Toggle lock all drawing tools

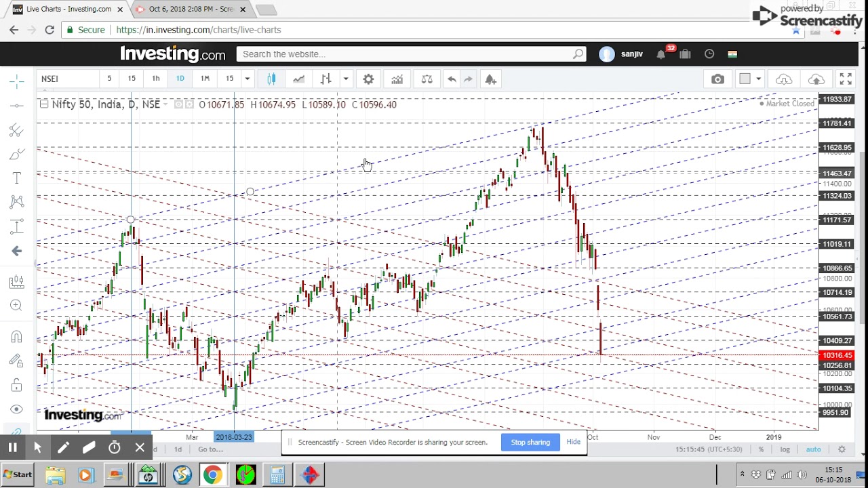(x=17, y=385)
